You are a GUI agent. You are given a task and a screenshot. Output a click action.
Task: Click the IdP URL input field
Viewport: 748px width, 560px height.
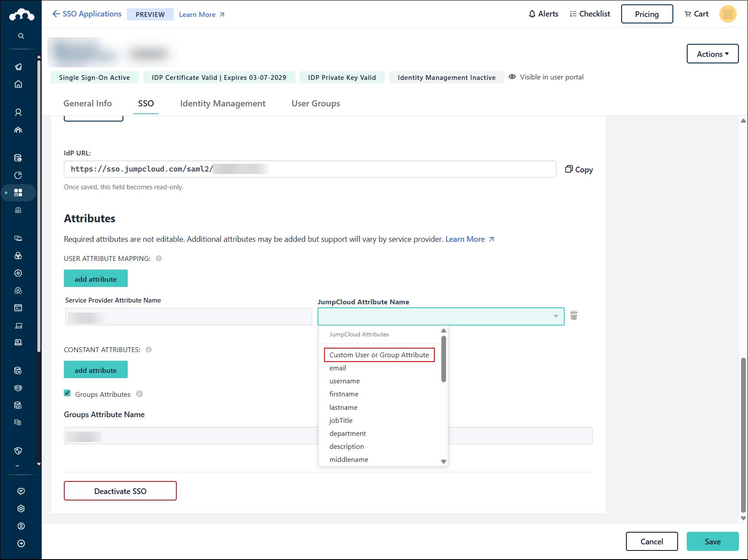point(310,169)
